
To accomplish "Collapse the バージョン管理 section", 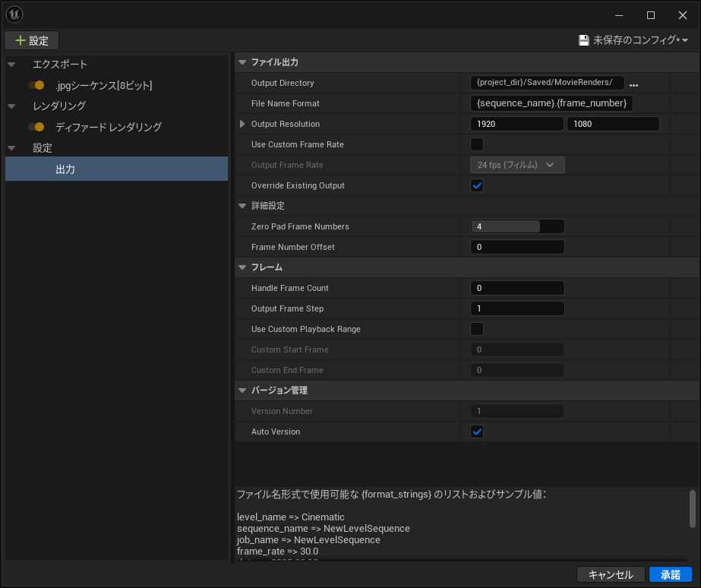I will pyautogui.click(x=242, y=390).
